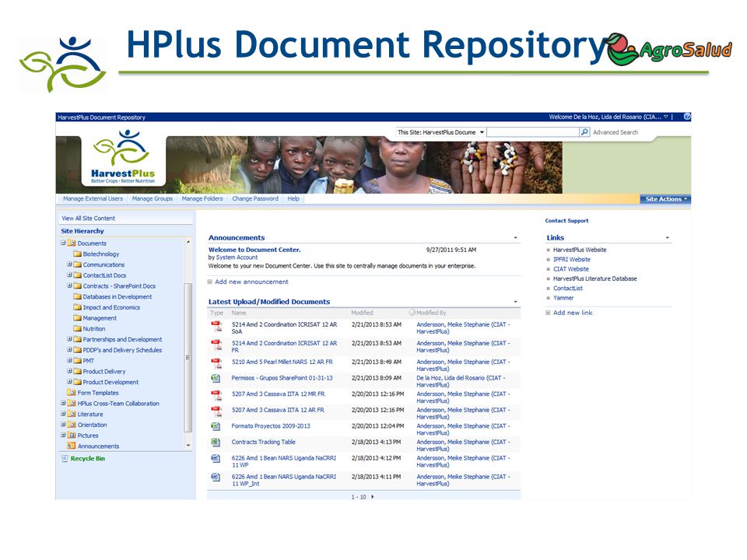Open the HarvestPlus Literature Database link

pos(594,278)
